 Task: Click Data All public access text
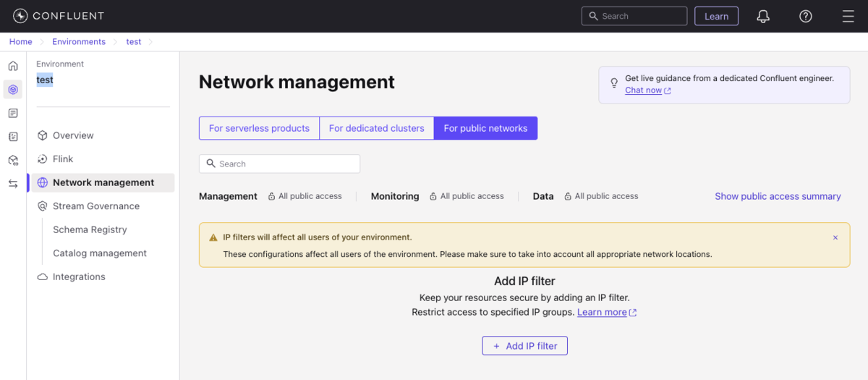tap(606, 196)
